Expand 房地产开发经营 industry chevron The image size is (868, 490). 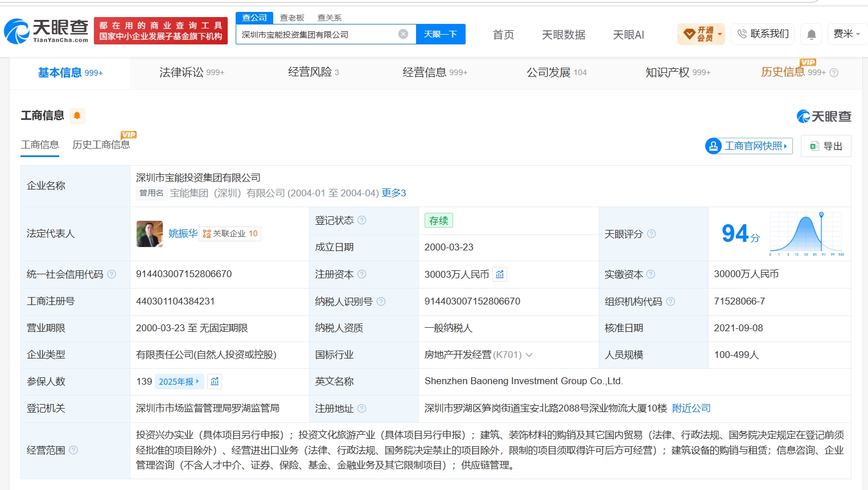click(529, 355)
